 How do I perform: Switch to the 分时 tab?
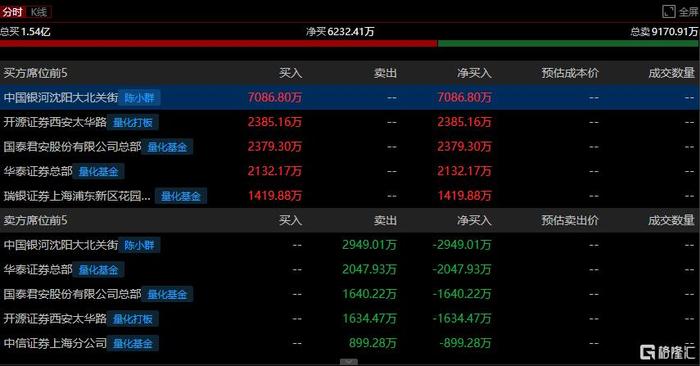pos(12,12)
